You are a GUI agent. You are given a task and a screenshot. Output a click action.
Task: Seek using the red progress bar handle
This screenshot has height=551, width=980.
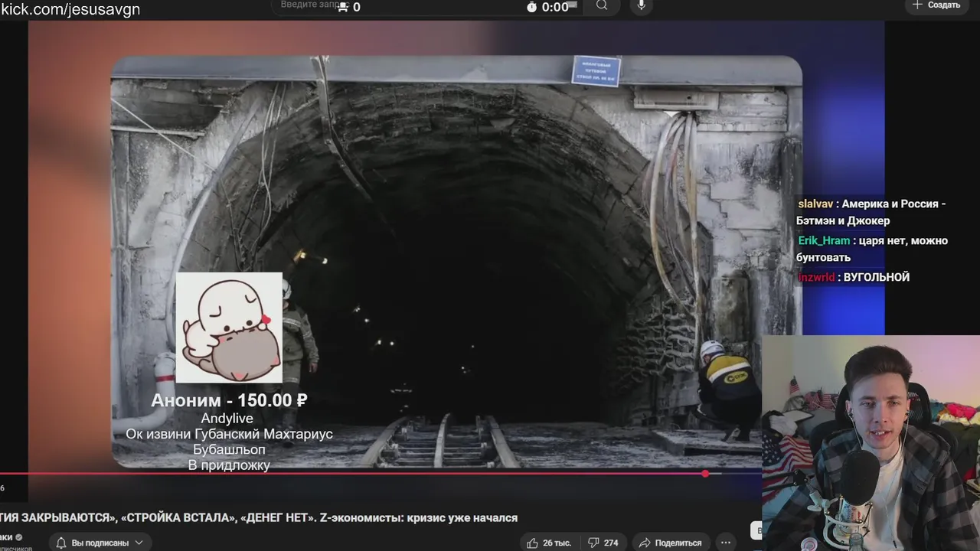click(x=705, y=474)
